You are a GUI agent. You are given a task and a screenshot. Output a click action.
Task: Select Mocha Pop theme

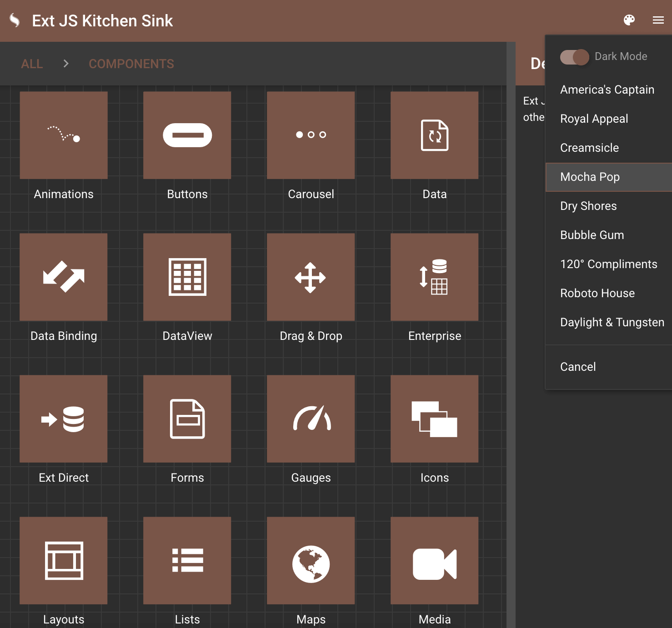pyautogui.click(x=609, y=177)
